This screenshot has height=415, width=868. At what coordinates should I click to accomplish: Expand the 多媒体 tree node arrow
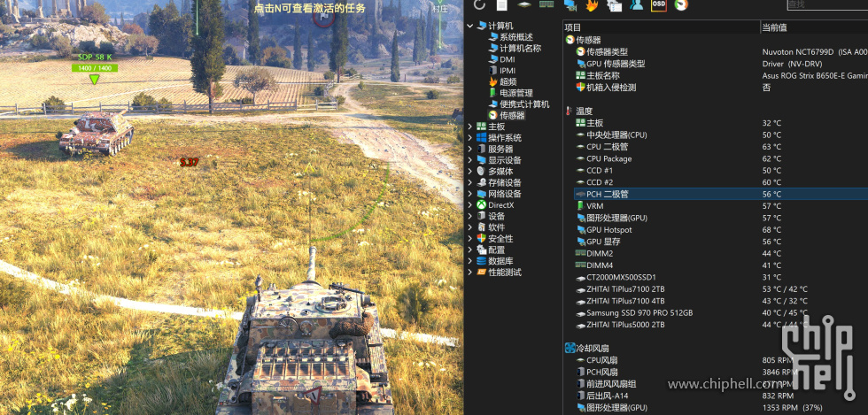click(x=470, y=171)
